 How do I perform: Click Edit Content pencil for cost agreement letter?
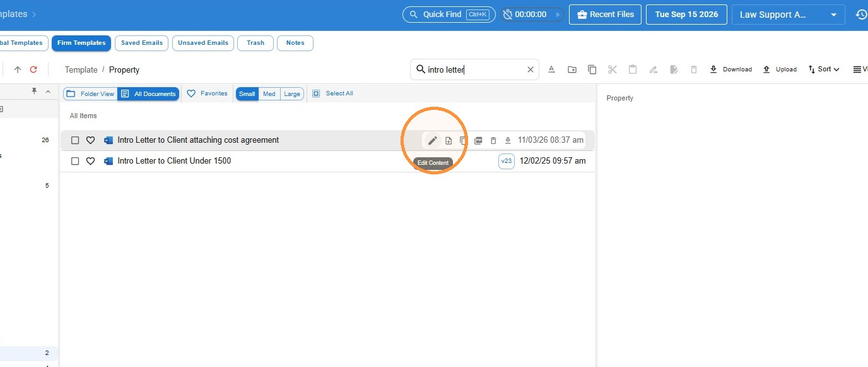coord(432,140)
